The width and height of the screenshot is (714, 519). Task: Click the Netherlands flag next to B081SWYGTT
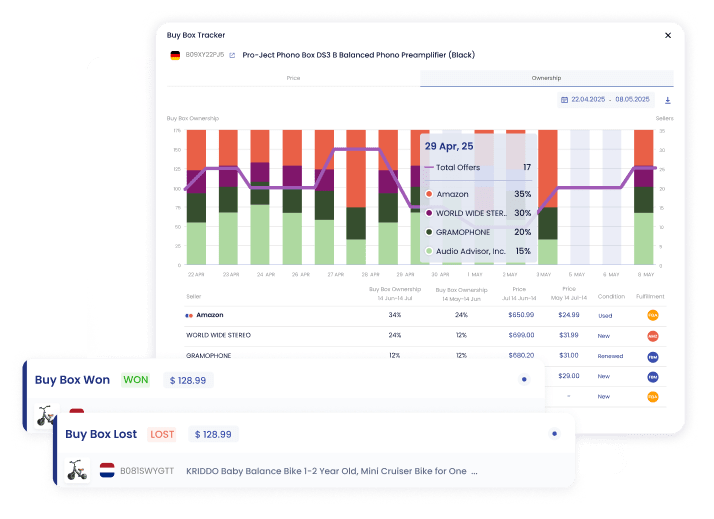click(x=107, y=470)
